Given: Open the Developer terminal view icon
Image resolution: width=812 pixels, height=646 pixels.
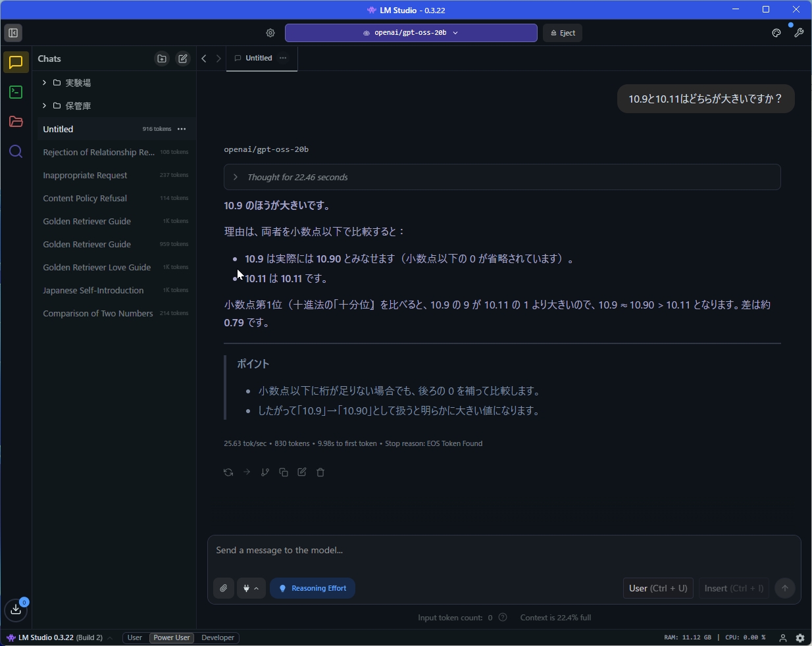Looking at the screenshot, I should coord(16,92).
